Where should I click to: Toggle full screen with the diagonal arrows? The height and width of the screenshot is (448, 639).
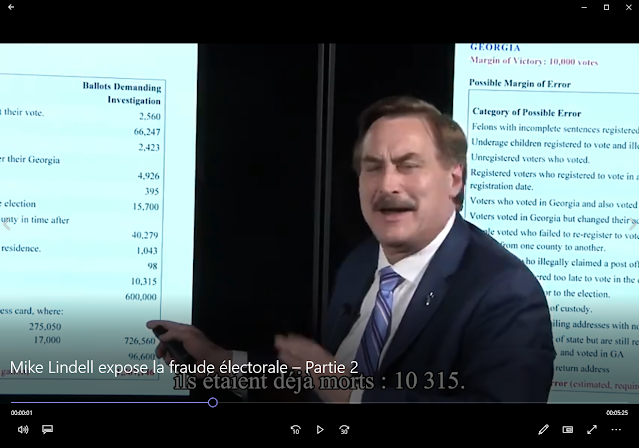click(x=592, y=429)
